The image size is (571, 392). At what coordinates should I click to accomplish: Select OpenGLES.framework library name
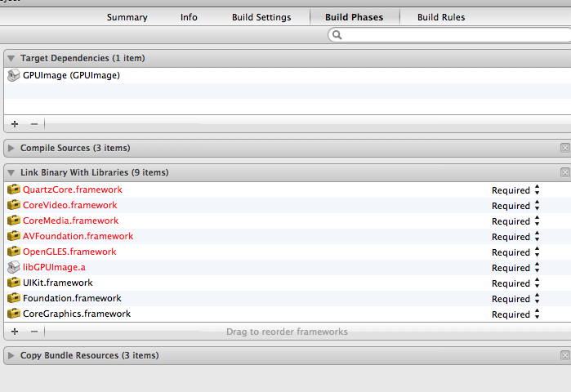[x=69, y=252]
